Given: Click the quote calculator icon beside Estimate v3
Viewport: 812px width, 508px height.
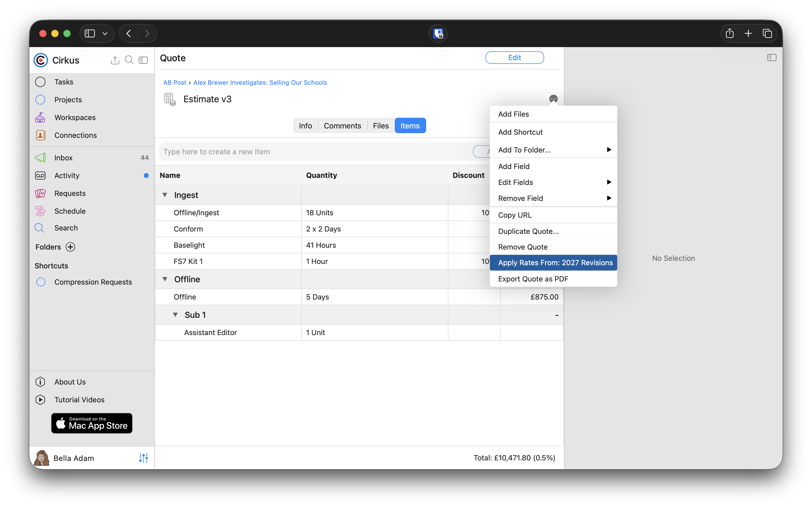Looking at the screenshot, I should pos(170,99).
